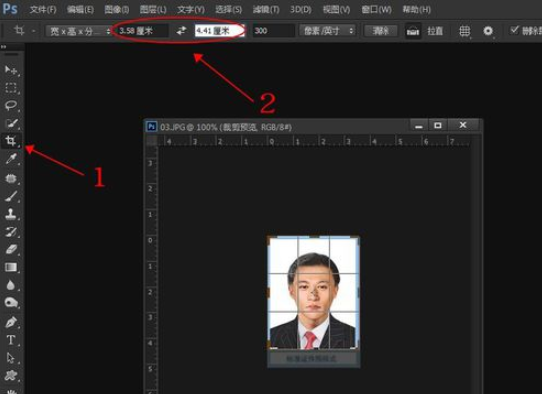Maximize the 03.JPG document window
The width and height of the screenshot is (542, 394).
click(x=438, y=125)
